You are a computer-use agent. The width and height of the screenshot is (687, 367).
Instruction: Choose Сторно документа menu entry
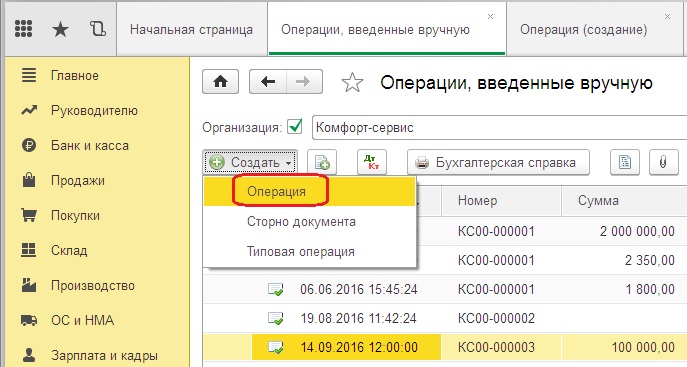tap(301, 222)
